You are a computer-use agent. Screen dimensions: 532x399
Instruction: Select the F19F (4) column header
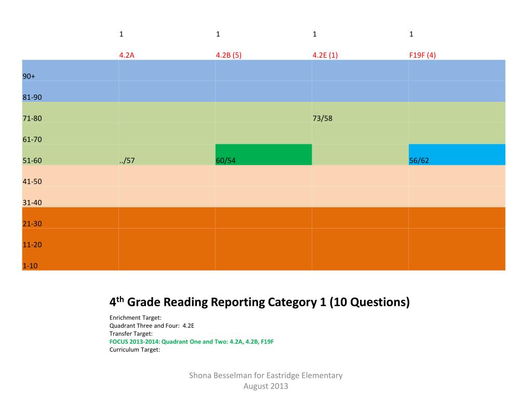pos(422,55)
